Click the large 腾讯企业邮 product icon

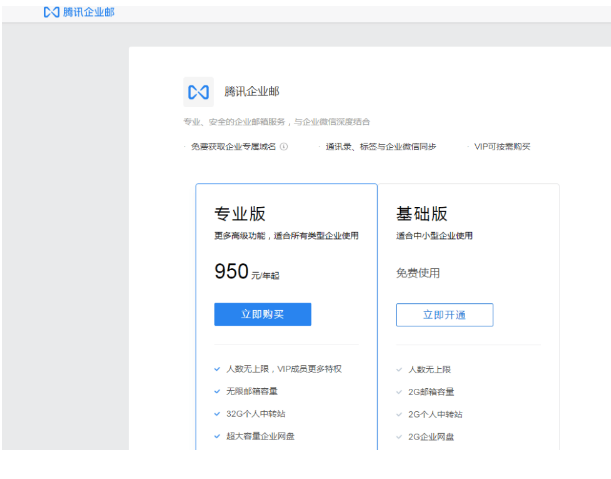199,92
